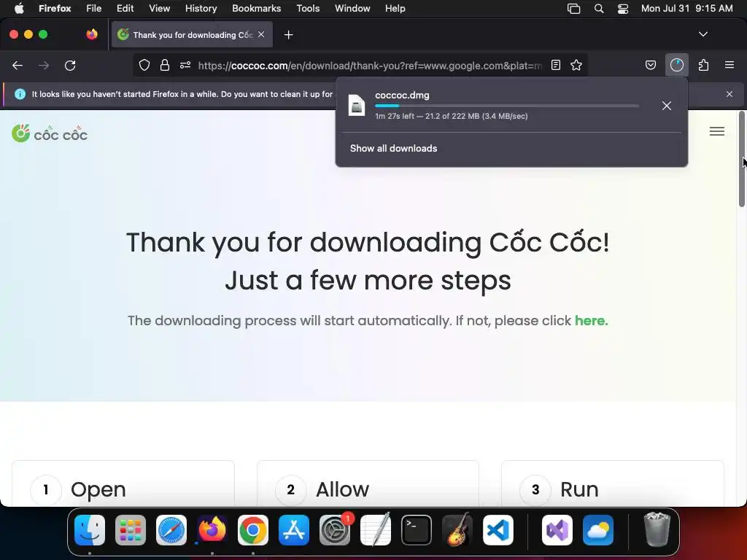Image resolution: width=747 pixels, height=560 pixels.
Task: Open the cloud weather app in Dock
Action: [598, 530]
